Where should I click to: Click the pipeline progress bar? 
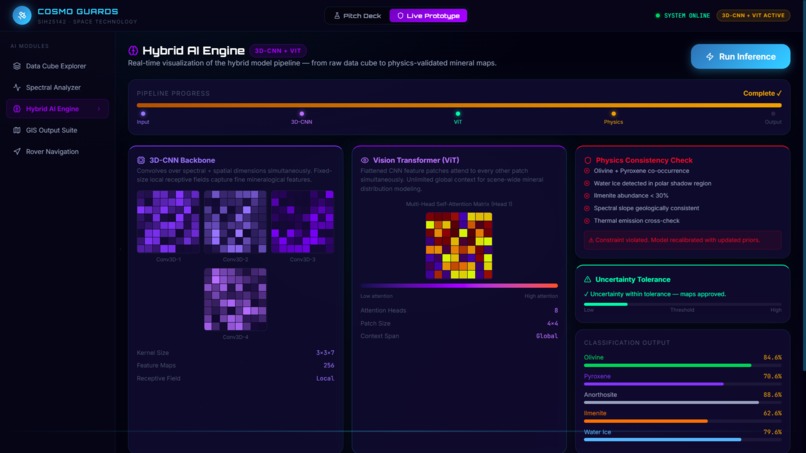pyautogui.click(x=459, y=105)
